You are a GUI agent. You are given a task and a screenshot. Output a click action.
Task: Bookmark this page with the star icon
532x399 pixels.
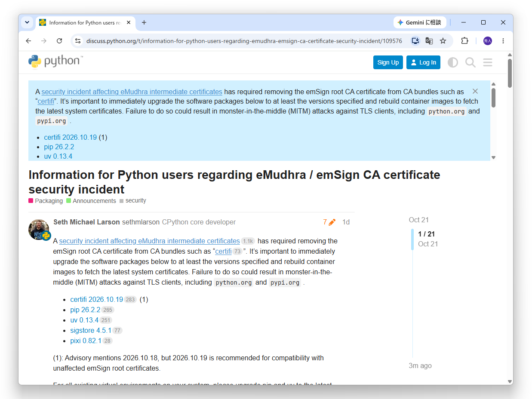click(443, 41)
